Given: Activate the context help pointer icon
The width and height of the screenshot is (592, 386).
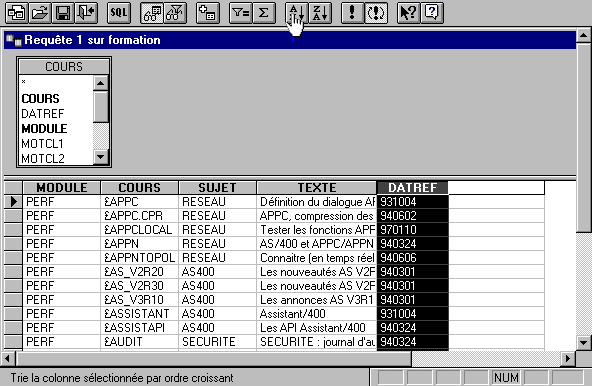Looking at the screenshot, I should [409, 13].
